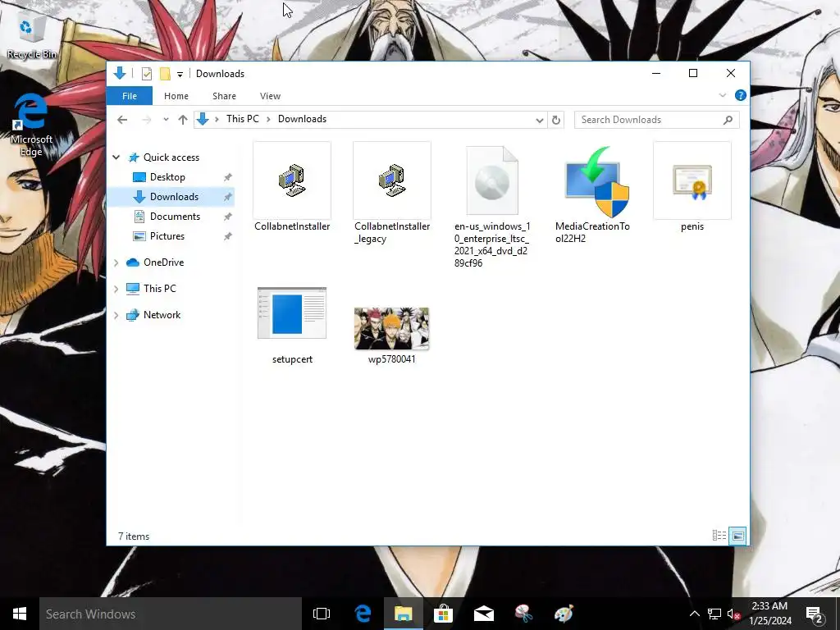
Task: Expand the breadcrumb chevron after This PC
Action: coord(268,120)
